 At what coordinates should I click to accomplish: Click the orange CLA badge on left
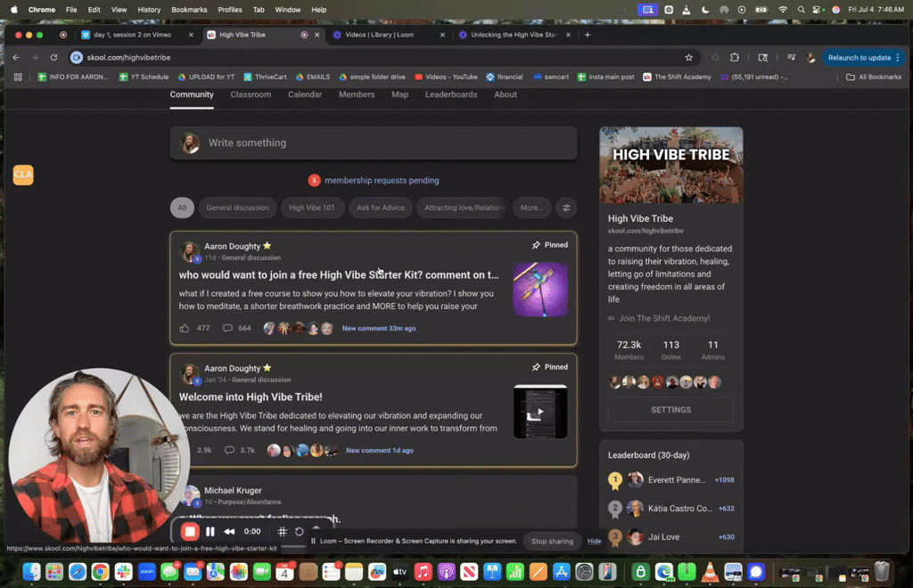(x=23, y=175)
